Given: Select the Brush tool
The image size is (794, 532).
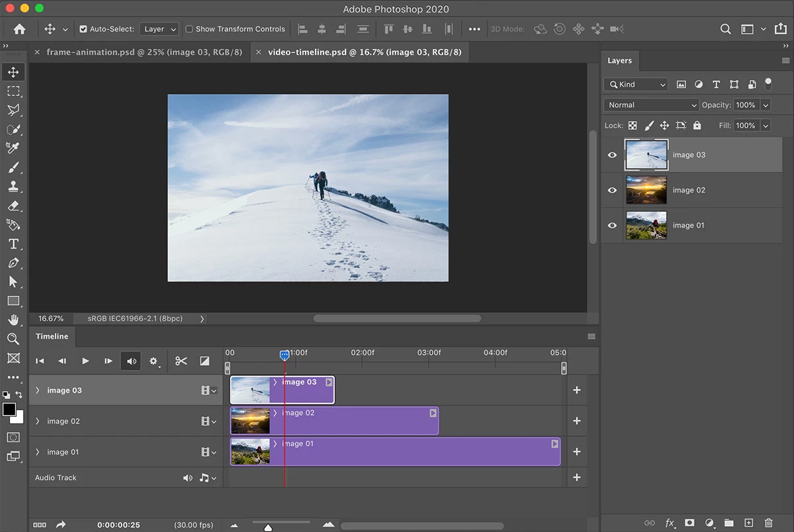Looking at the screenshot, I should pos(13,167).
